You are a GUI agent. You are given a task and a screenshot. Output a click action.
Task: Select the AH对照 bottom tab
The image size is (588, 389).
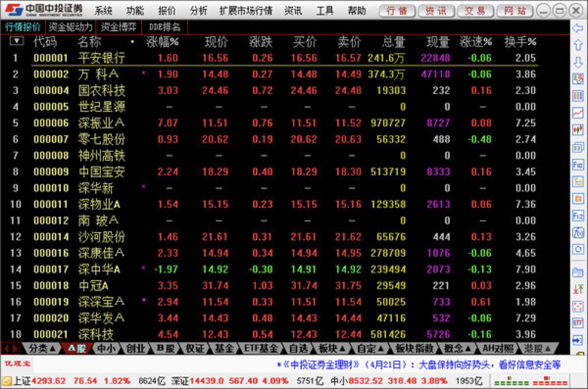tap(498, 348)
